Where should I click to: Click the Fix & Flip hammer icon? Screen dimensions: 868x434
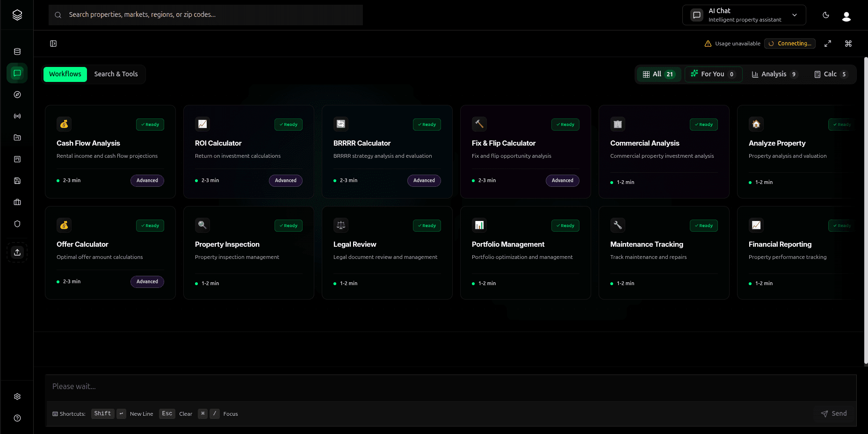pyautogui.click(x=479, y=124)
